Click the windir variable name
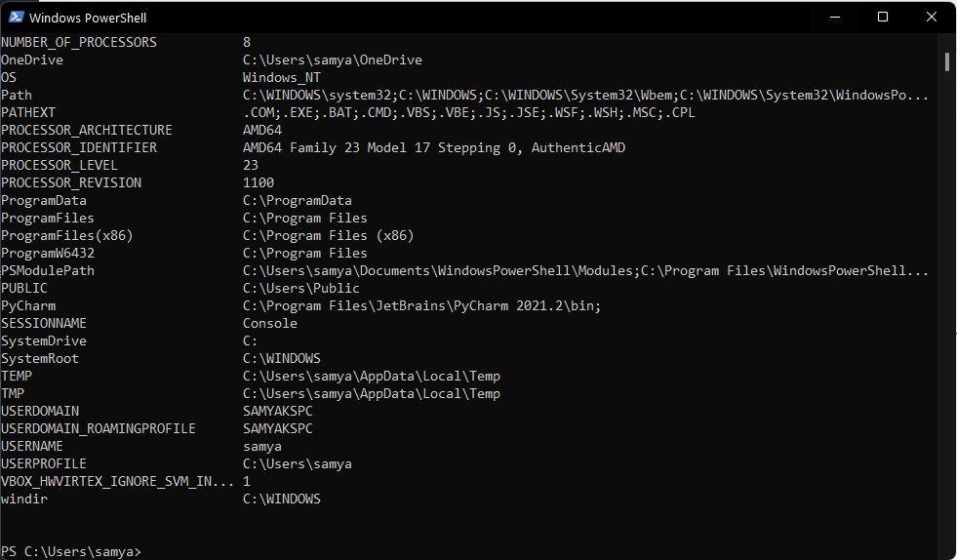Screen dimensions: 957x560 24,499
